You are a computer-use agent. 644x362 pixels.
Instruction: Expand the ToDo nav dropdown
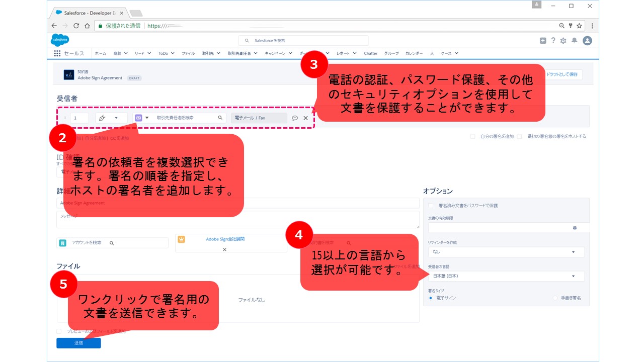click(173, 53)
